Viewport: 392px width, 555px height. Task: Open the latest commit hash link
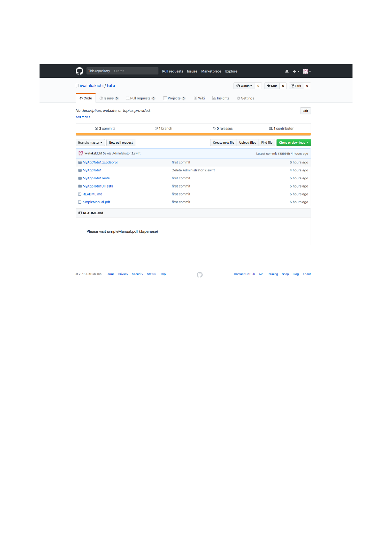284,154
